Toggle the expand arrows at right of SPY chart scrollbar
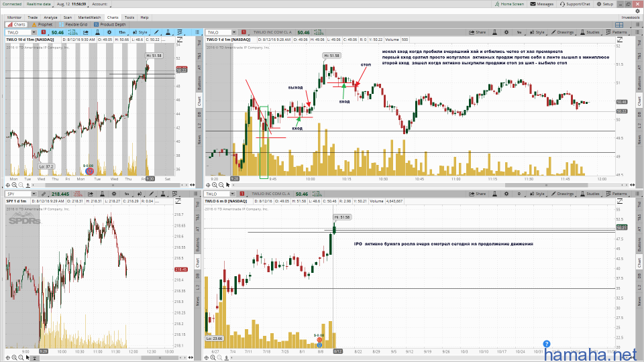Viewport: 644px width, 362px height. tap(191, 357)
